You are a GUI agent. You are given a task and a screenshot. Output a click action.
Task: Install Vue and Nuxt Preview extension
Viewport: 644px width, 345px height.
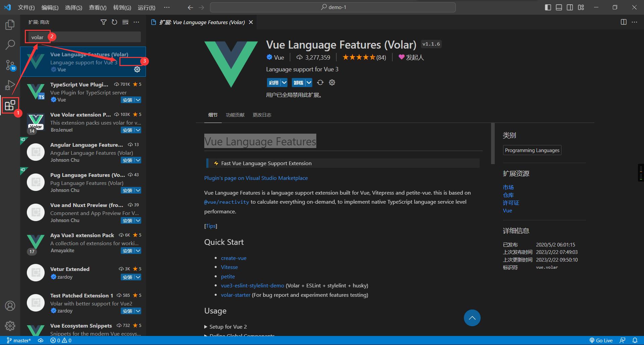click(x=127, y=220)
